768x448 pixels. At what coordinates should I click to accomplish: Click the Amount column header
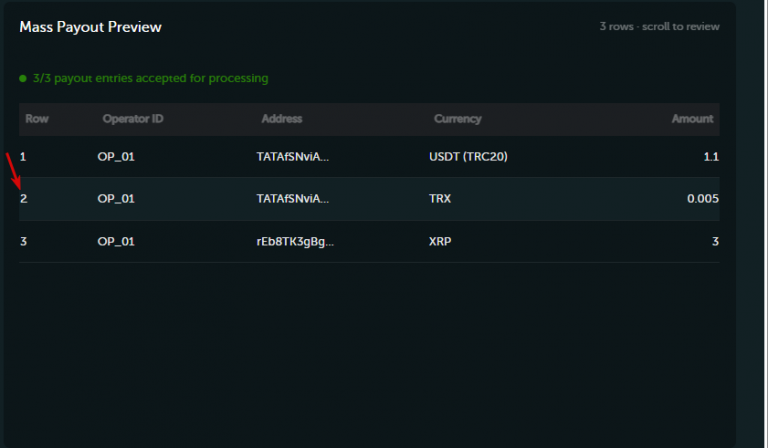click(x=692, y=119)
